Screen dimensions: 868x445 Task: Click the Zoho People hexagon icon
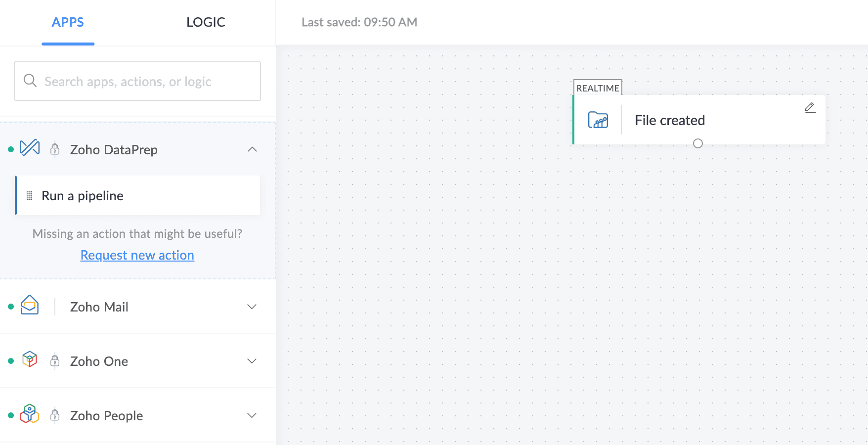point(30,414)
